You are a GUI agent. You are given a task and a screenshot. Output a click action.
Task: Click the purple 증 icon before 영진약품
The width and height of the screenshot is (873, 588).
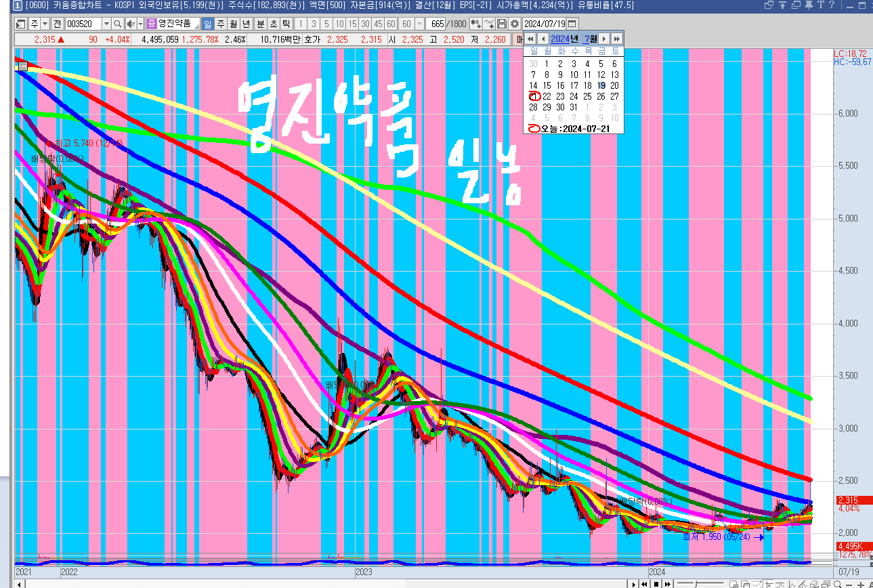[151, 24]
